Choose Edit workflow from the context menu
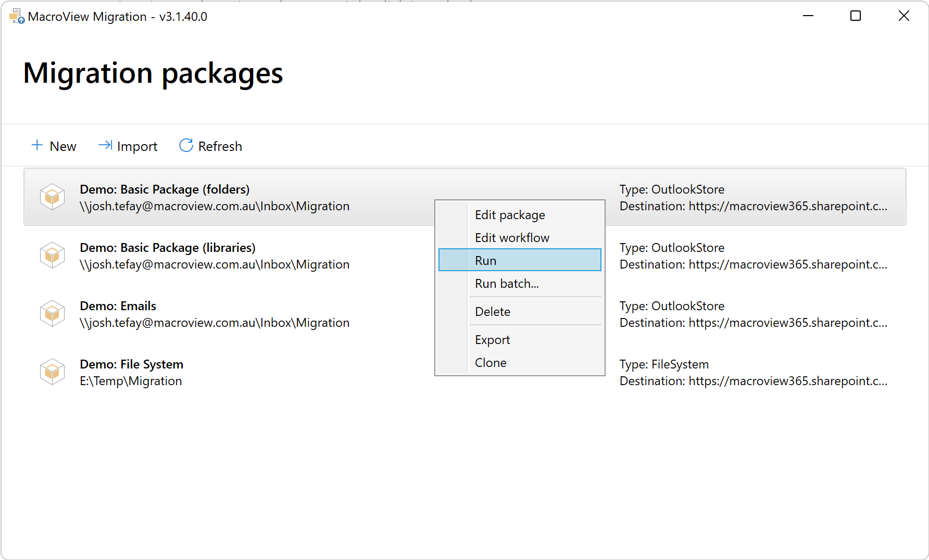Viewport: 929px width, 560px height. [520, 238]
